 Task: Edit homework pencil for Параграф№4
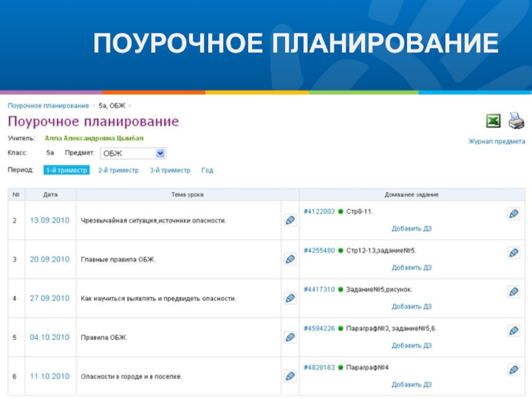[x=513, y=370]
